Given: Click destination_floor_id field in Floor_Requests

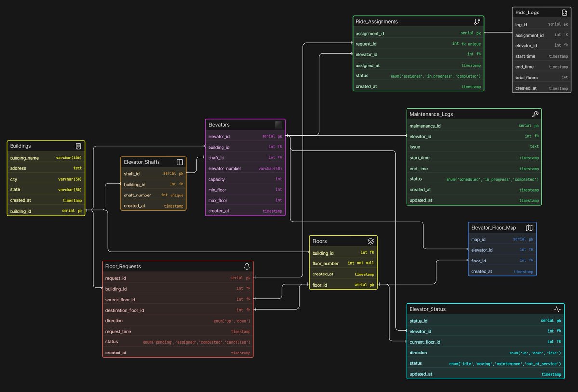Looking at the screenshot, I should click(178, 310).
